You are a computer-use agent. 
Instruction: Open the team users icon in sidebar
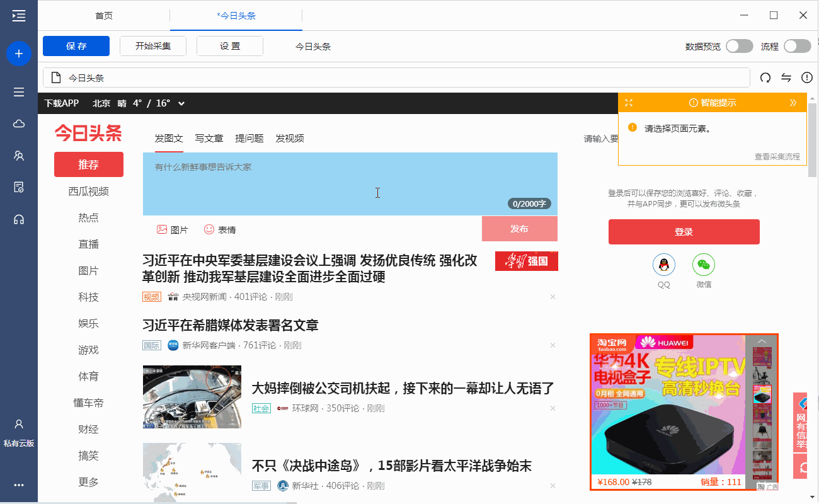point(19,156)
